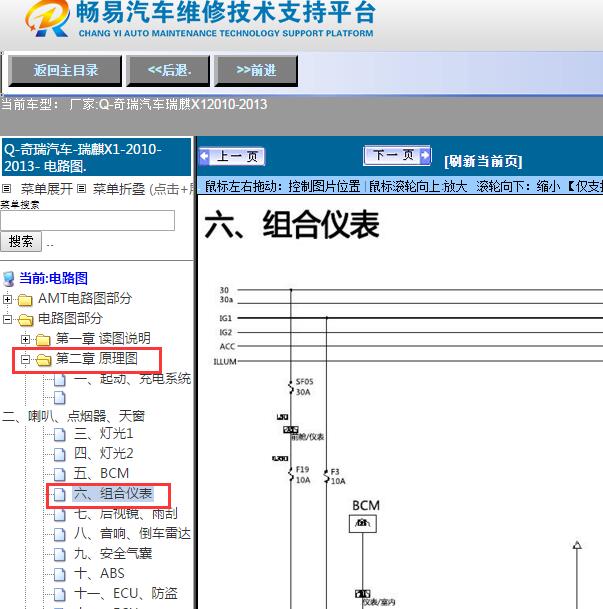Go forward with >>前进 button
The width and height of the screenshot is (603, 609).
coord(256,71)
